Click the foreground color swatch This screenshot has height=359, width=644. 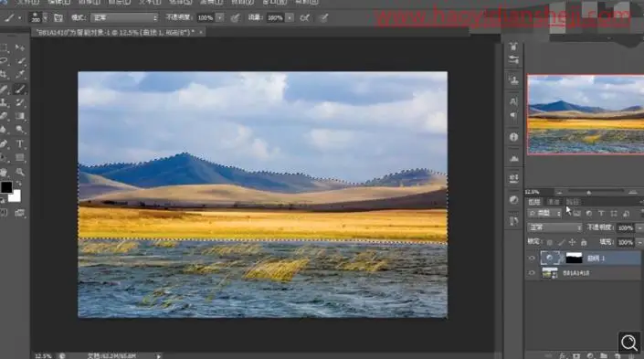[x=6, y=187]
